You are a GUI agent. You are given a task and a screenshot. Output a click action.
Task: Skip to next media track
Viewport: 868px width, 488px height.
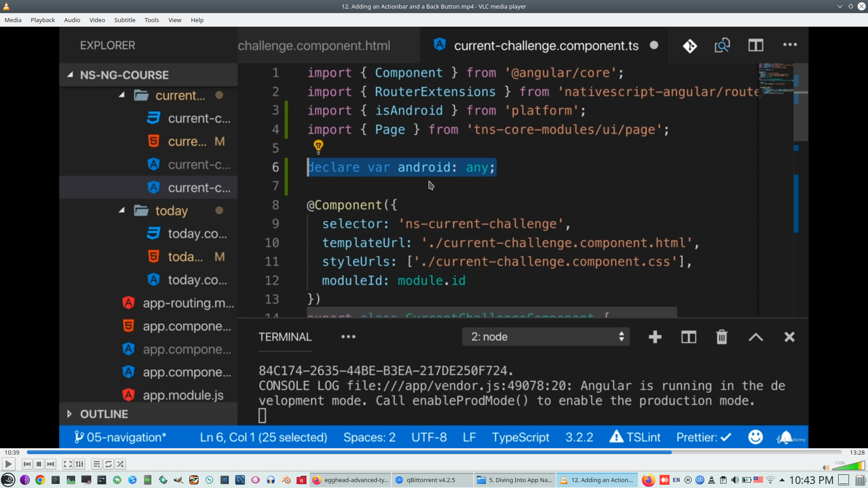pyautogui.click(x=51, y=464)
